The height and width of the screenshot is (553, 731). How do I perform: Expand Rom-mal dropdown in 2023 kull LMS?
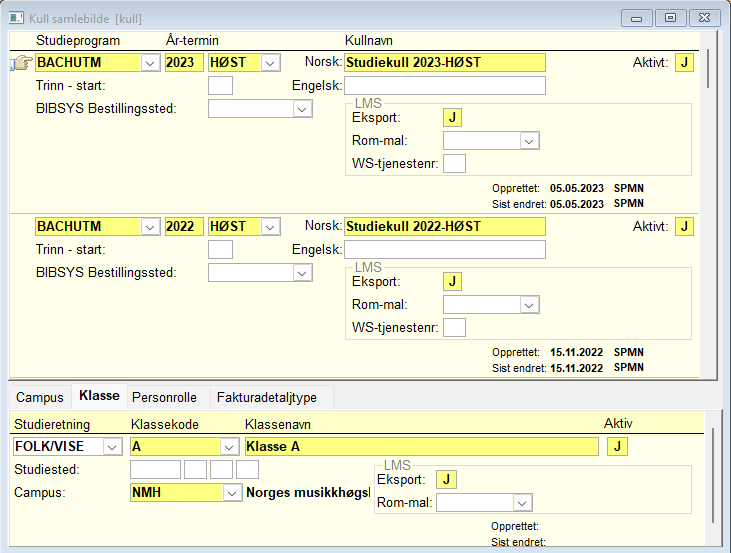point(529,141)
